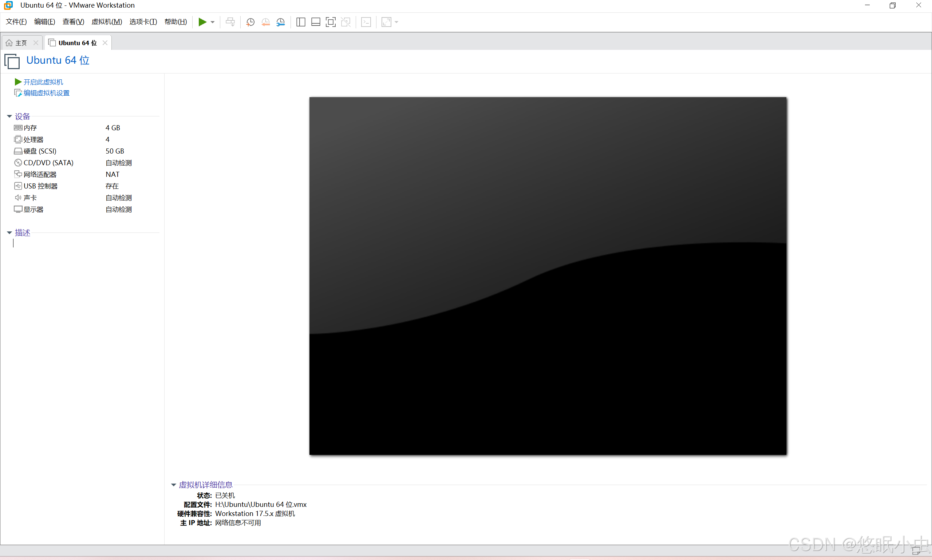Click the processor chip icon
Viewport: 932px width, 560px height.
click(18, 140)
